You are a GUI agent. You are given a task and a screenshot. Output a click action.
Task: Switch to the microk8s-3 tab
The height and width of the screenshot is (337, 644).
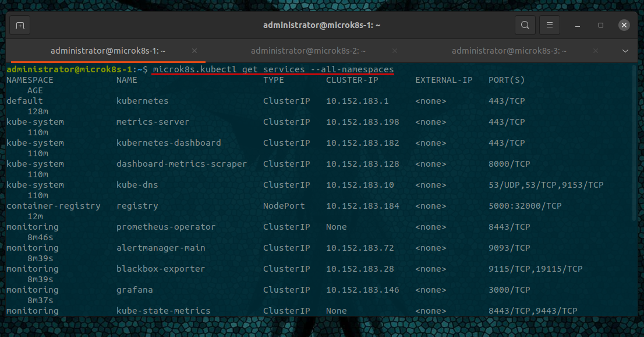pyautogui.click(x=509, y=51)
